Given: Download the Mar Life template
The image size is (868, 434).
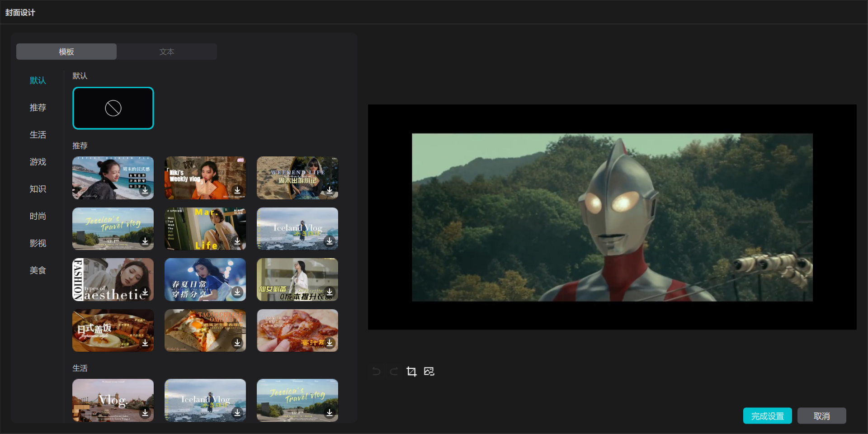Looking at the screenshot, I should [x=237, y=241].
